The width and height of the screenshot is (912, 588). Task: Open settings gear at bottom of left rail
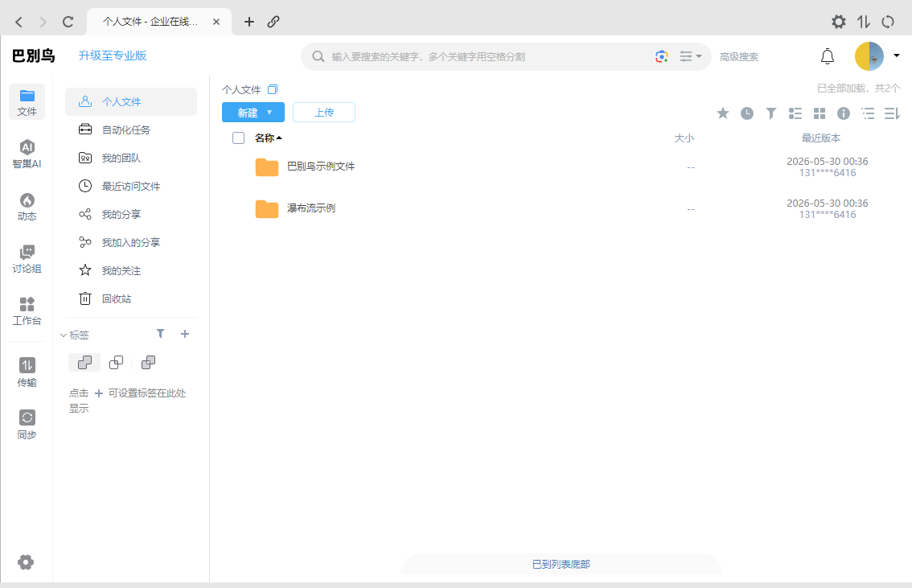(x=26, y=561)
